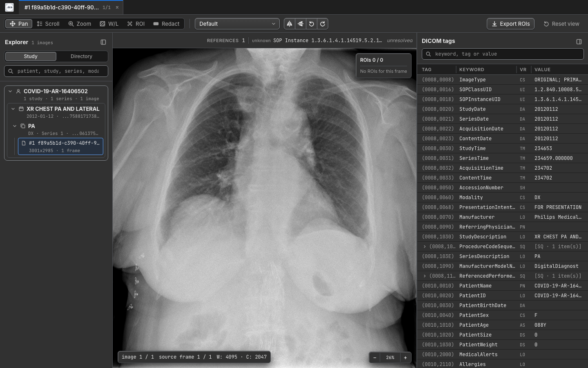This screenshot has width=588, height=368.
Task: Open the REFERENCES 1 indicator
Action: tap(226, 40)
